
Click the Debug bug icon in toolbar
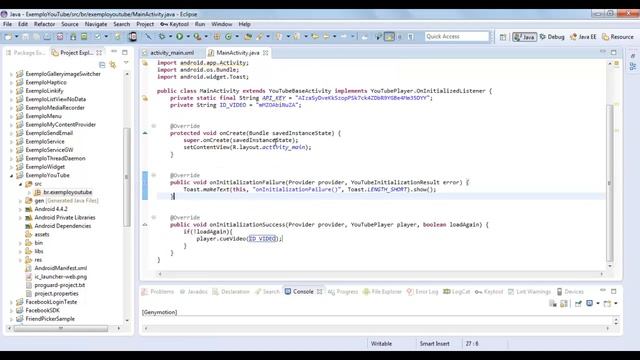(162, 37)
